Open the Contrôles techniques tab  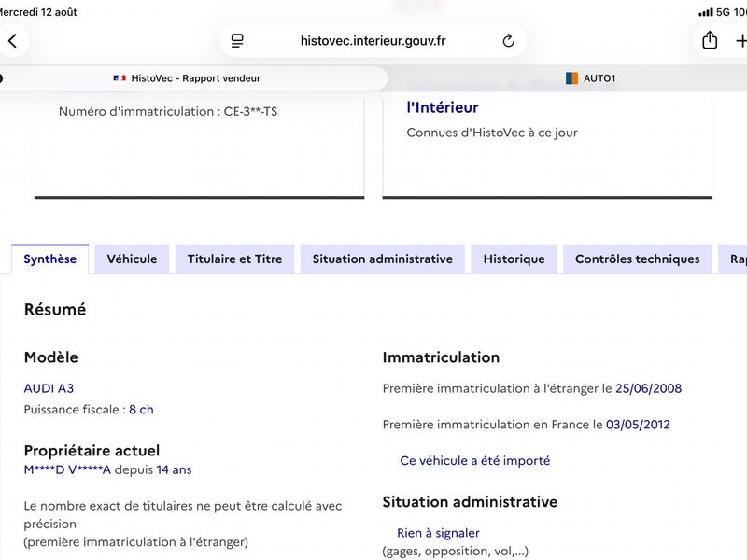tap(638, 259)
